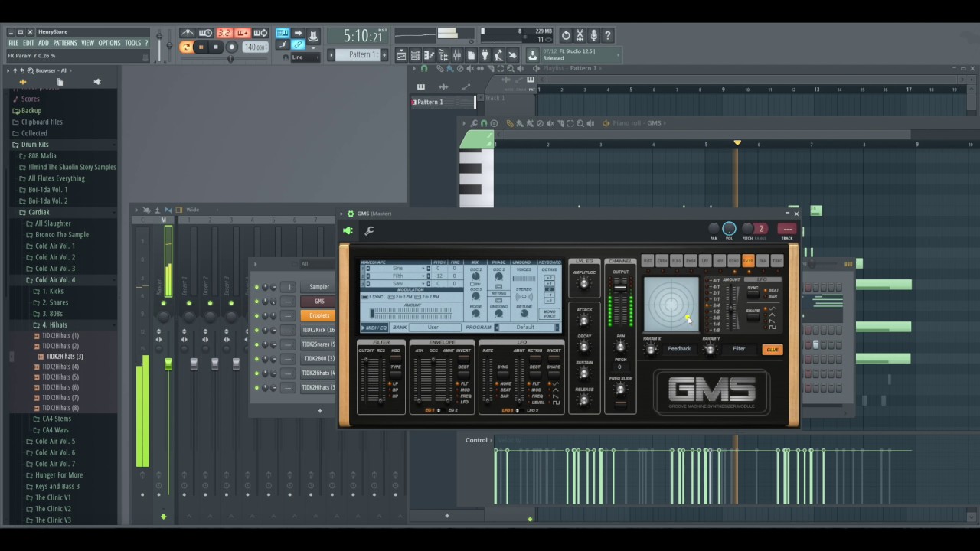Image resolution: width=980 pixels, height=551 pixels.
Task: Open the EDIT menu
Action: (x=28, y=44)
